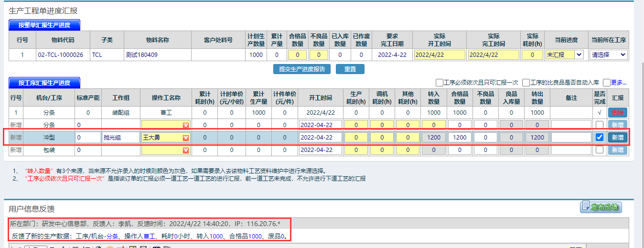Clear the operator name 王大勇 with the red icon
Screen dimensions: 644x248
(x=186, y=138)
